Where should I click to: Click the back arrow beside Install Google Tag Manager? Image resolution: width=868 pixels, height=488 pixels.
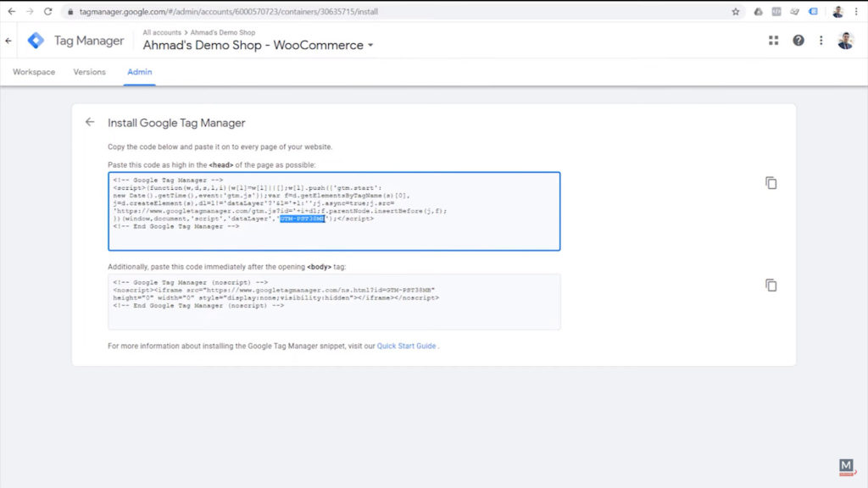[x=89, y=122]
